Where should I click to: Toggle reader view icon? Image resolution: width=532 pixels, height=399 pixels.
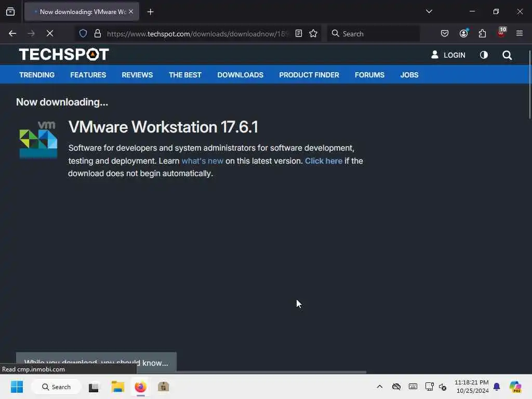pos(299,33)
